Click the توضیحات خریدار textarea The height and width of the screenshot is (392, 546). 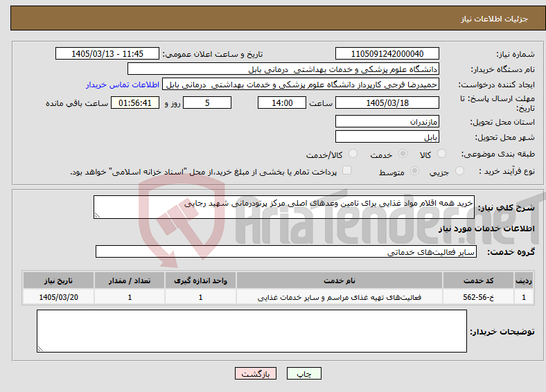click(252, 331)
